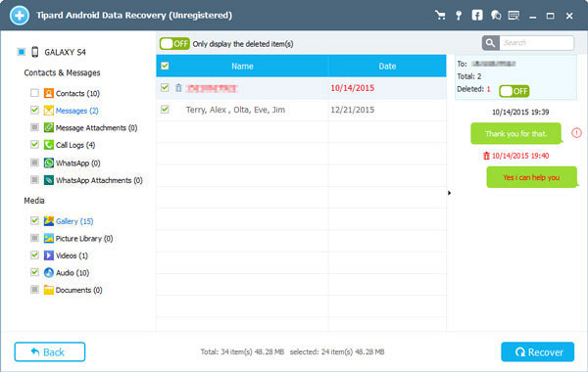Select the Terry, Alex, Olta, Eve, Jim conversation
588x372 pixels.
235,110
